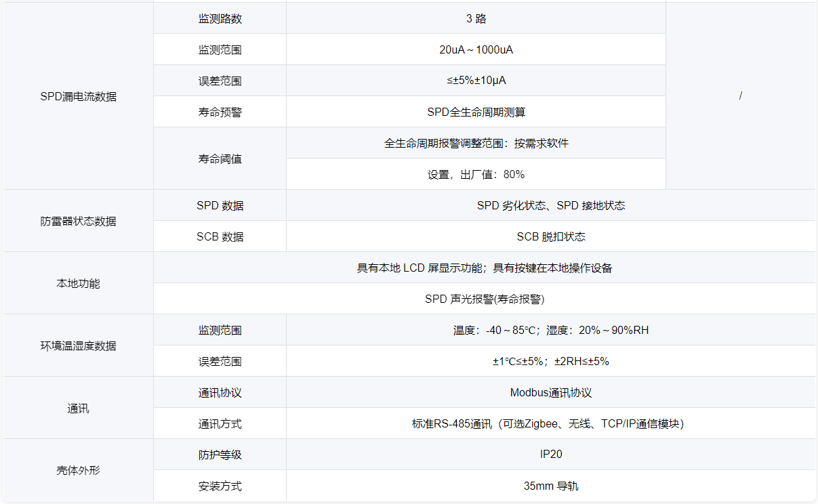Select the 防雷器状态数据 category cell
Viewport: 818px width, 504px height.
[78, 221]
